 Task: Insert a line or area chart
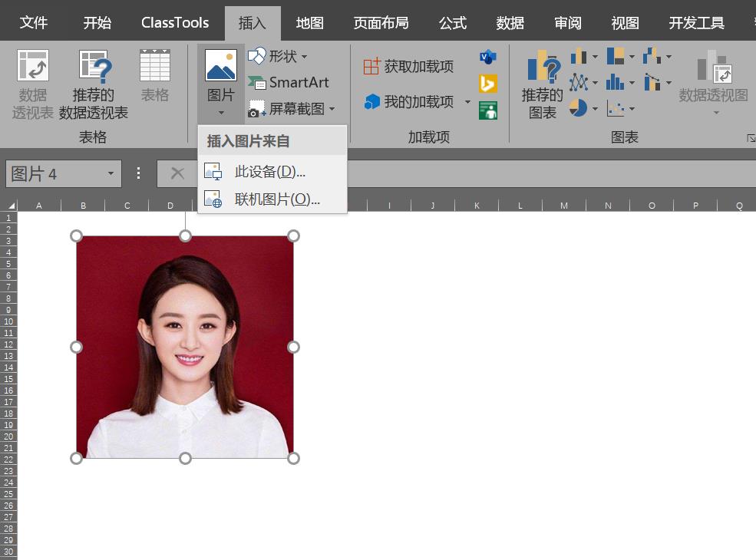pyautogui.click(x=579, y=82)
